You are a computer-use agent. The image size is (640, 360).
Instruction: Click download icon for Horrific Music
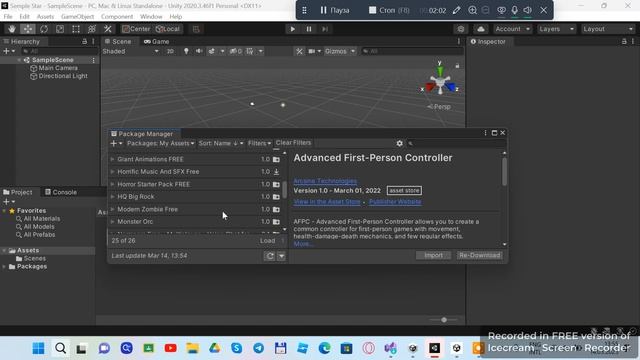[x=276, y=172]
